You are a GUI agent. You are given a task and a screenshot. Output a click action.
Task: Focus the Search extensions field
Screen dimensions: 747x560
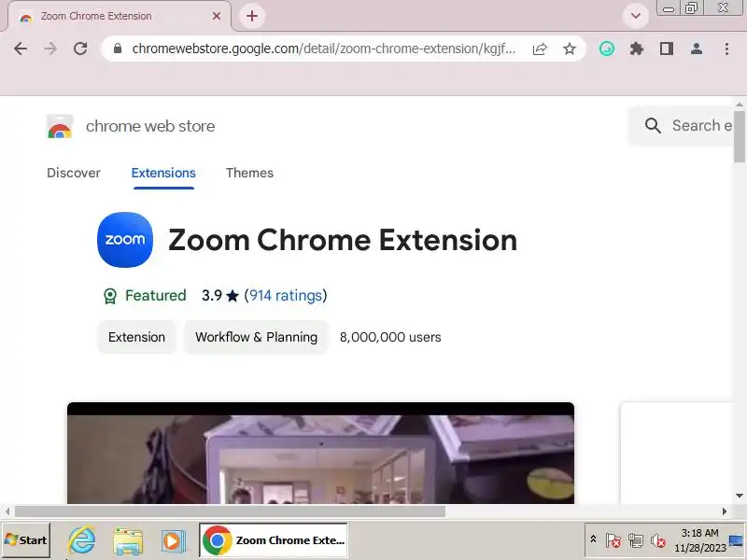(x=681, y=126)
